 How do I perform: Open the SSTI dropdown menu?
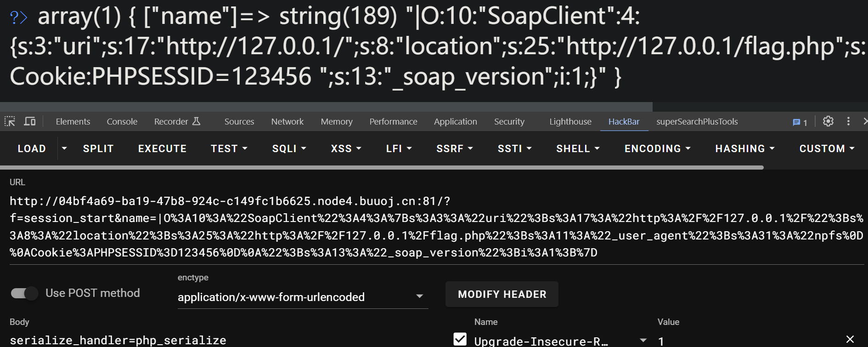tap(515, 148)
